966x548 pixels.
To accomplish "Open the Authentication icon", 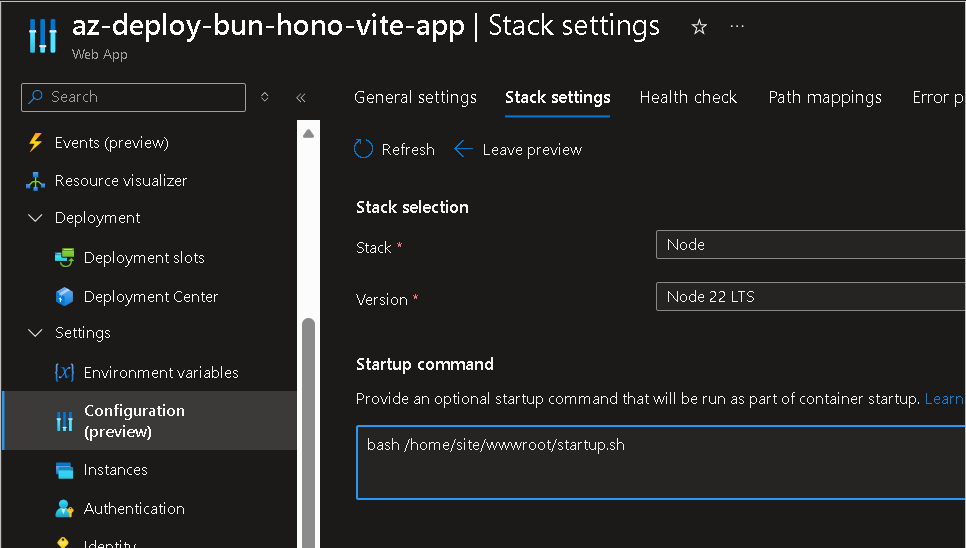I will 65,509.
